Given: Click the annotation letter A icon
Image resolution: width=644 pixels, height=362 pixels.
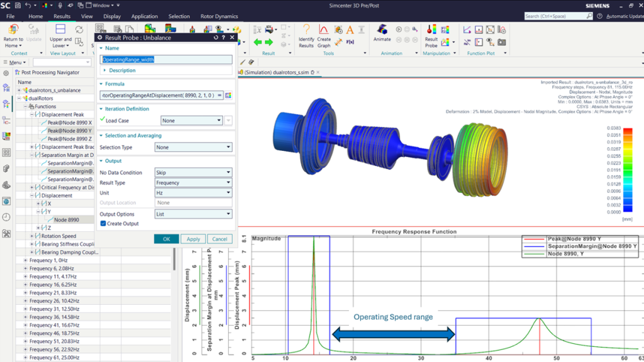Looking at the screenshot, I should [x=350, y=30].
